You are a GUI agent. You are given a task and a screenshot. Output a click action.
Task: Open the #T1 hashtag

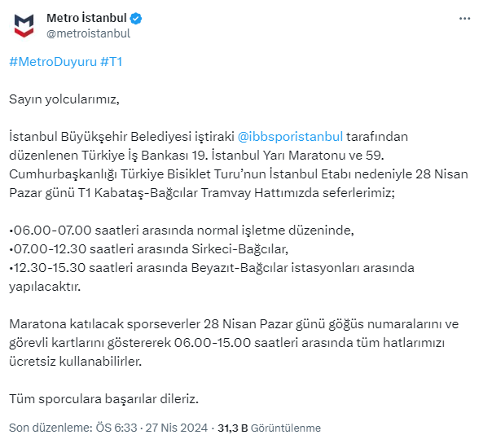click(x=112, y=62)
